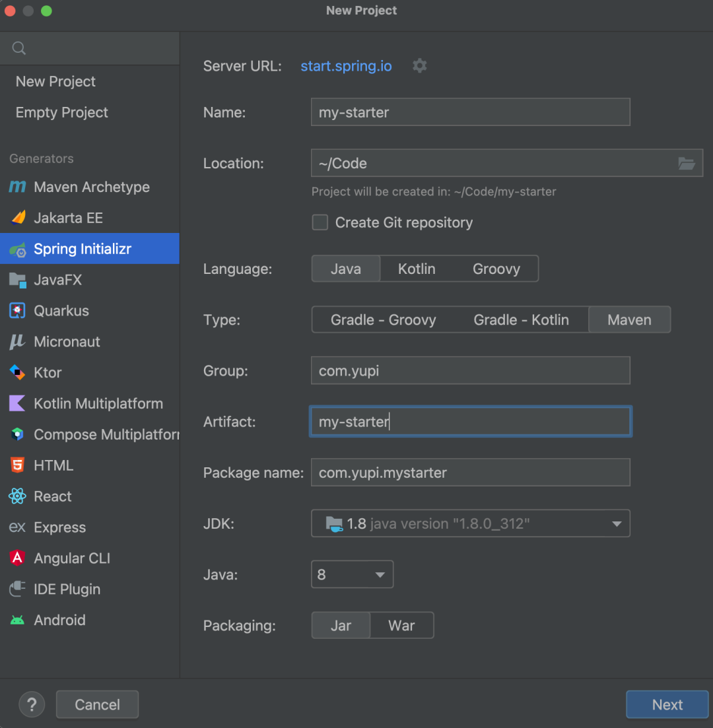Select the Maven Archetype generator icon
713x728 pixels.
pyautogui.click(x=17, y=187)
